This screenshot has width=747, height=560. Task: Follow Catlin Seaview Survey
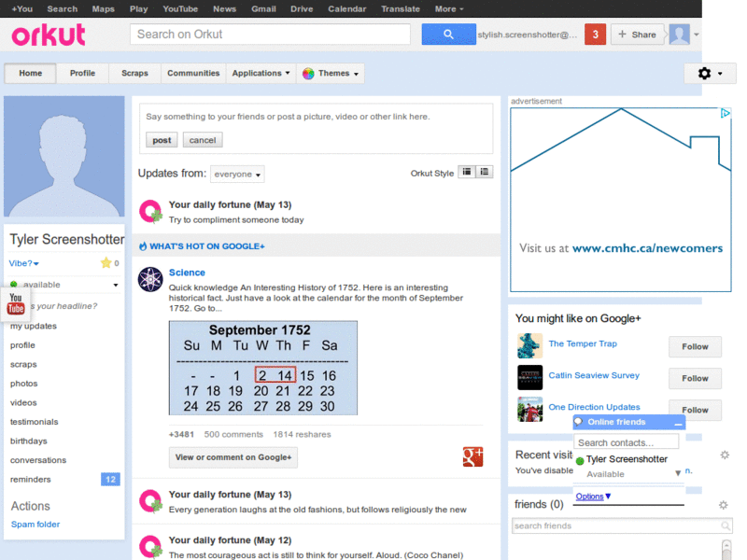pyautogui.click(x=695, y=378)
